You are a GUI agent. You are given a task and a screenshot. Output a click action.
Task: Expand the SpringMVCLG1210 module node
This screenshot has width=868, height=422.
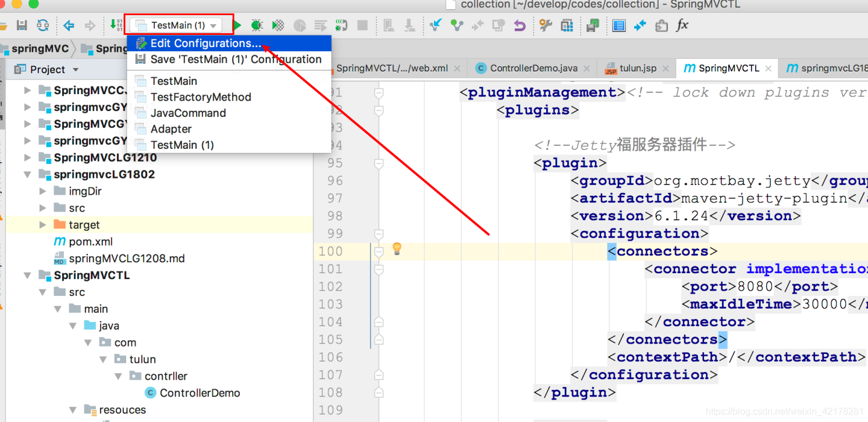click(x=27, y=158)
